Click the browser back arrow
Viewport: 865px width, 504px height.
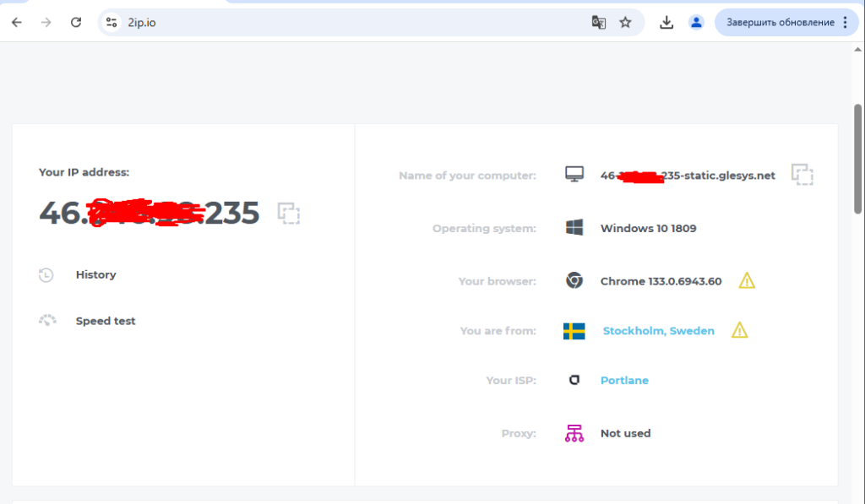[x=17, y=23]
